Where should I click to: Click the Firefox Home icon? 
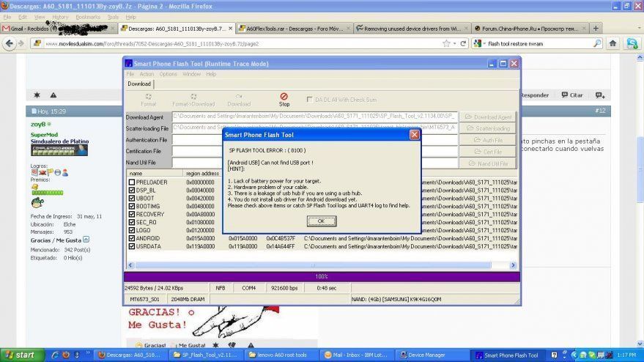pos(612,43)
